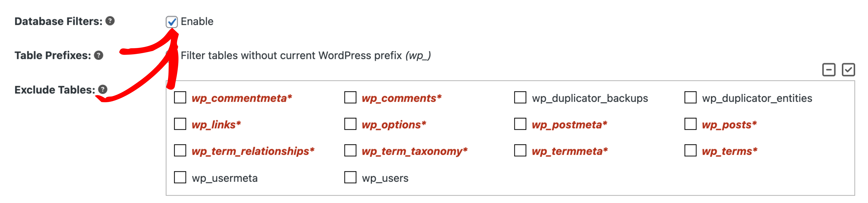Viewport: 868px width, 203px height.
Task: Open Exclude Tables help question icon
Action: click(103, 89)
